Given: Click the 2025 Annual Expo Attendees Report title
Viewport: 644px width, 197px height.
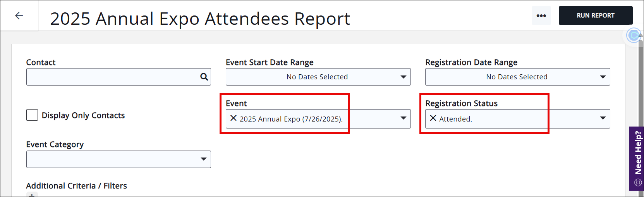Looking at the screenshot, I should point(200,19).
